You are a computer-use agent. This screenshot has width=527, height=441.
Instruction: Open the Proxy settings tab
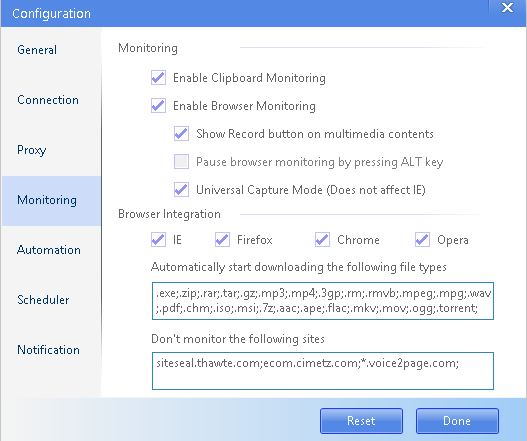coord(51,150)
